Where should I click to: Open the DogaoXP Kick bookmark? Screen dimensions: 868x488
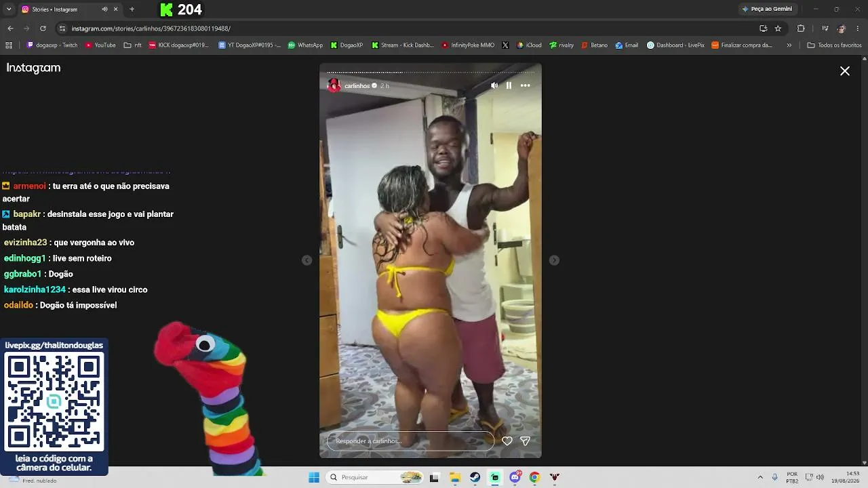coord(347,45)
